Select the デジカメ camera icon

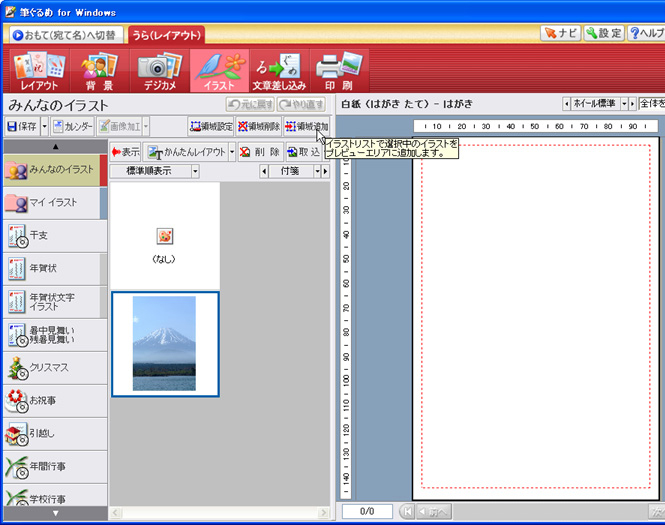158,71
